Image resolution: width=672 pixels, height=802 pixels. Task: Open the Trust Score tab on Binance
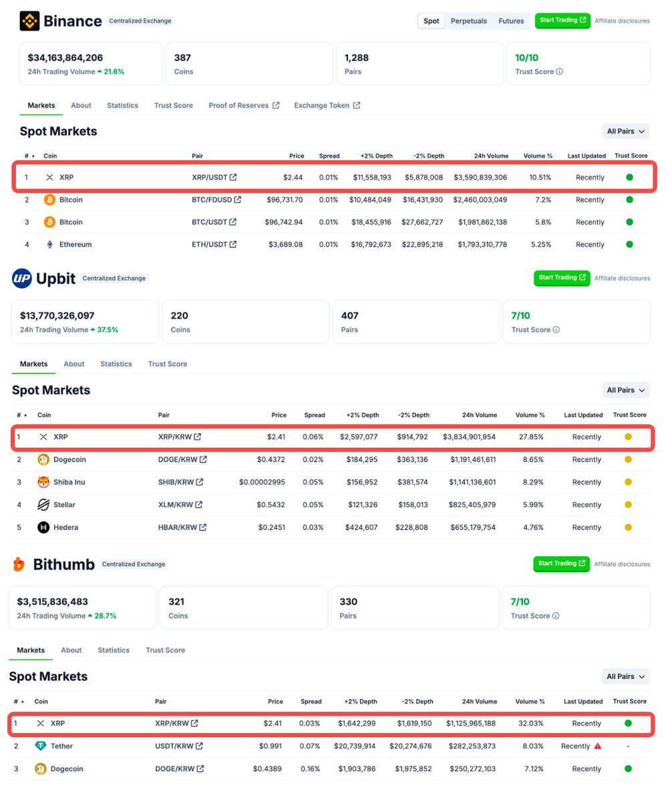174,106
